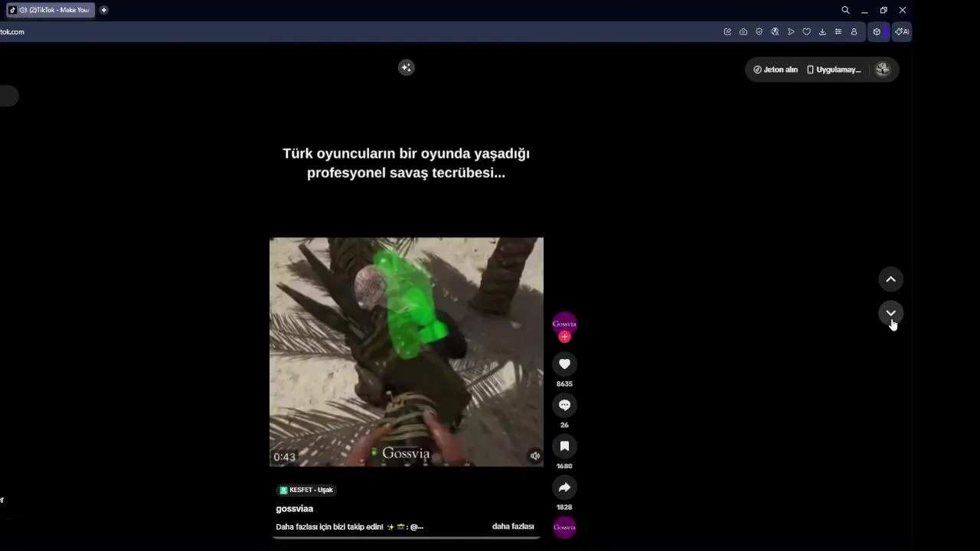Open the gossviaa username link
Screen dimensions: 980x551
point(294,508)
